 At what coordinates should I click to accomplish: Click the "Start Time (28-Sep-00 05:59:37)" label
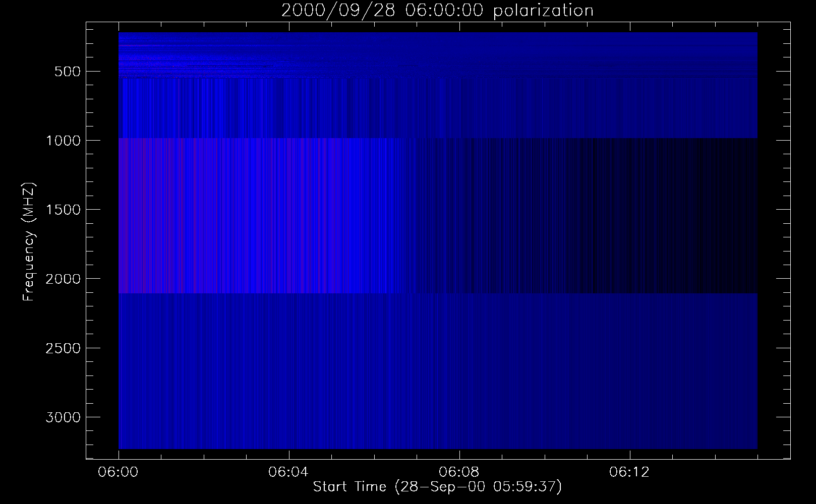tap(437, 487)
